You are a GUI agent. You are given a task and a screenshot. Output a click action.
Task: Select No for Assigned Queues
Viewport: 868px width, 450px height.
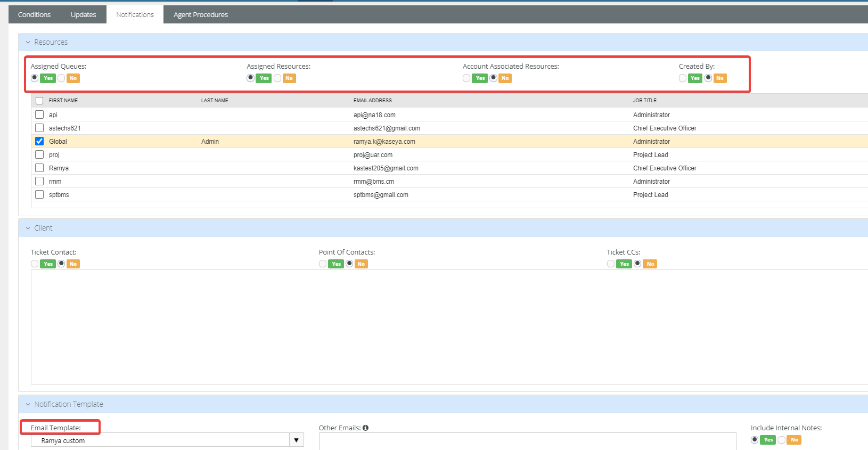tap(62, 78)
